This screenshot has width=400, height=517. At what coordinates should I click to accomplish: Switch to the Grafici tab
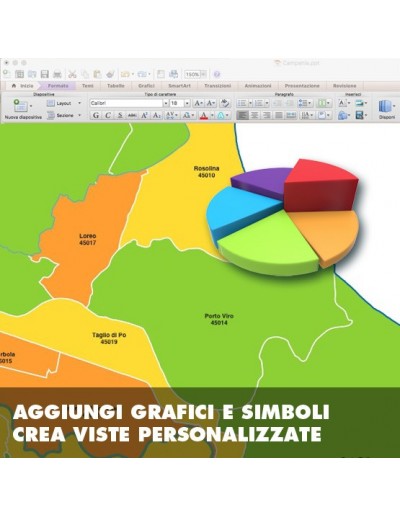[x=146, y=86]
